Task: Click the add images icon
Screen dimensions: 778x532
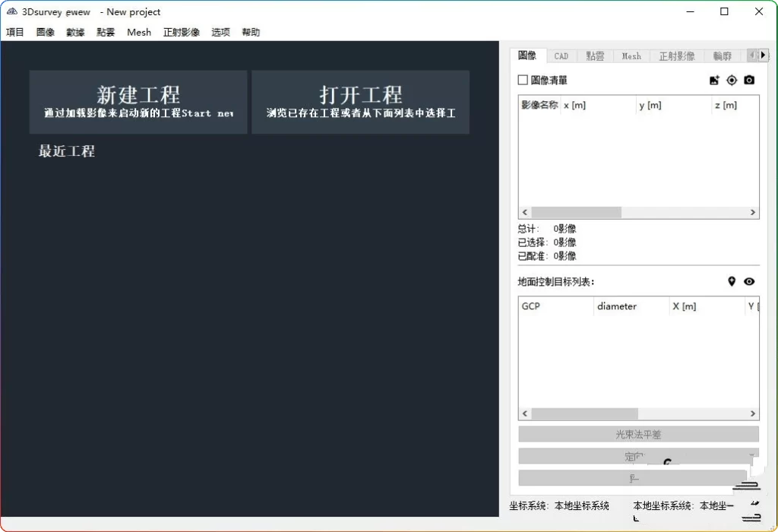Action: (x=714, y=80)
